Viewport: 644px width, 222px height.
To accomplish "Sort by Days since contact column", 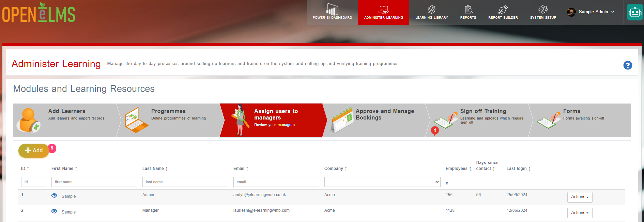I will (487, 165).
